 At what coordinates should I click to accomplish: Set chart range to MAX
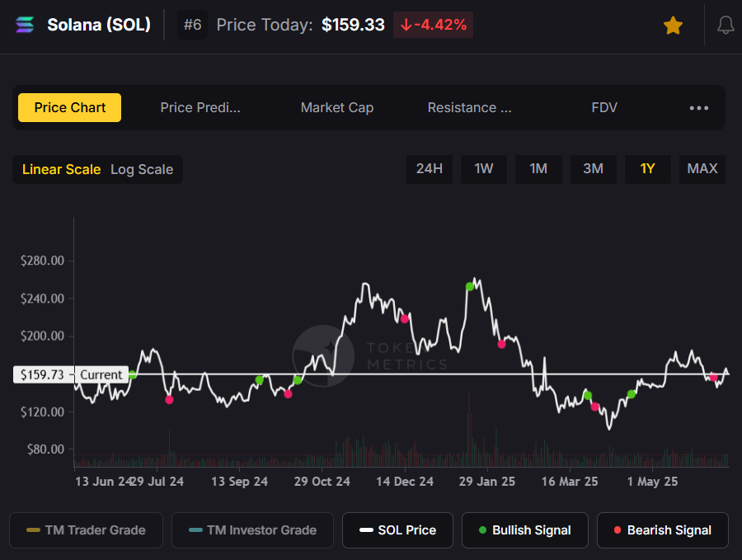click(x=702, y=168)
